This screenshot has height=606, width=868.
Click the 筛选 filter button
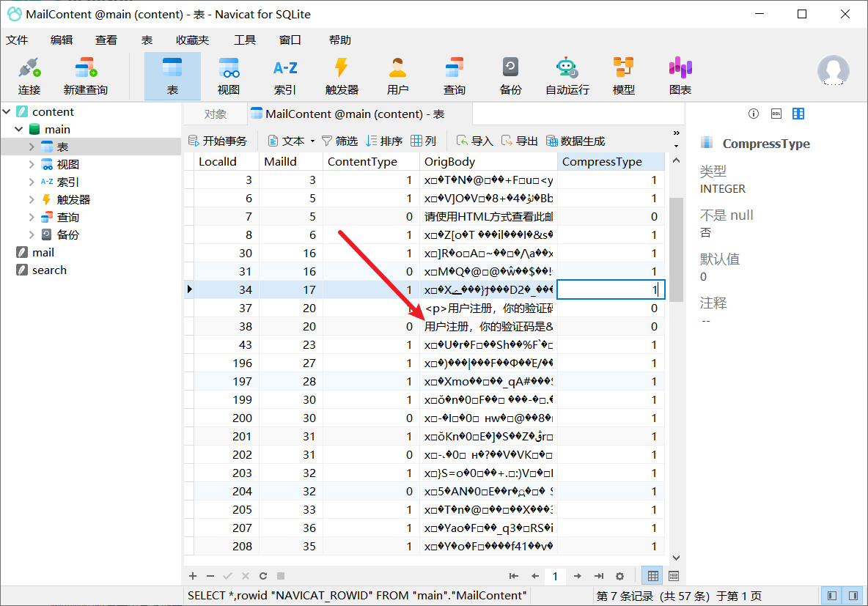click(340, 141)
